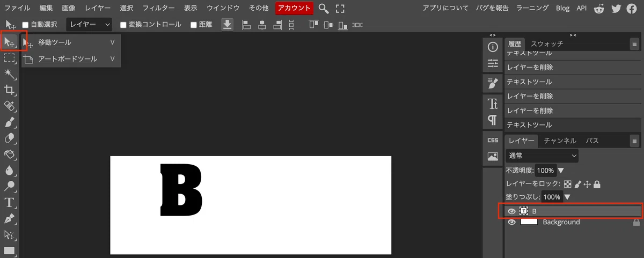The height and width of the screenshot is (258, 644).
Task: Switch to the チャンネル tab
Action: 560,141
